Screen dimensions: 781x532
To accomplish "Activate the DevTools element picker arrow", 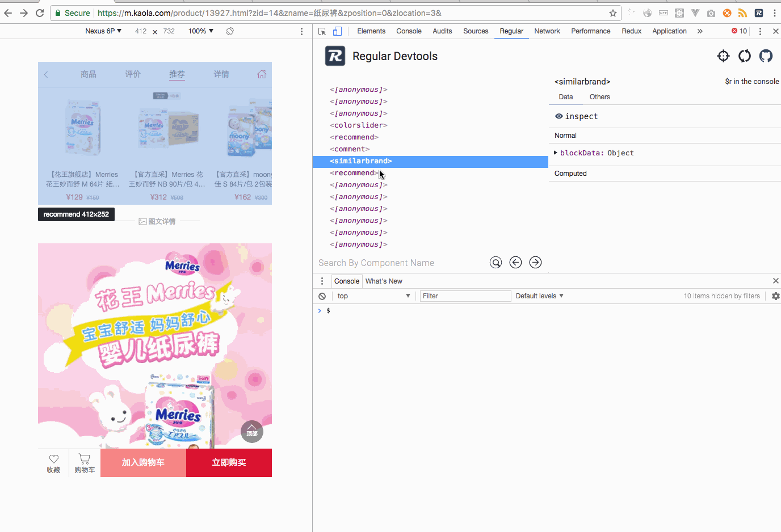I will [x=322, y=31].
